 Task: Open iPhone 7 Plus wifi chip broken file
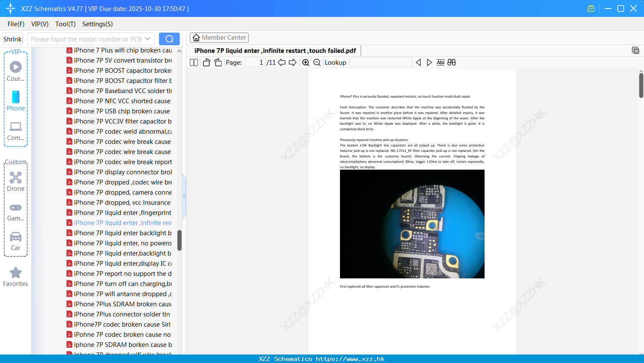point(119,50)
